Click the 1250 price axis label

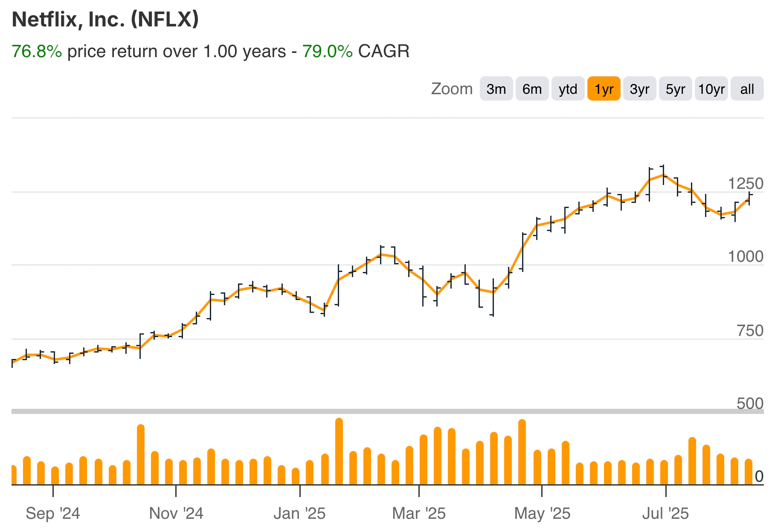point(746,184)
